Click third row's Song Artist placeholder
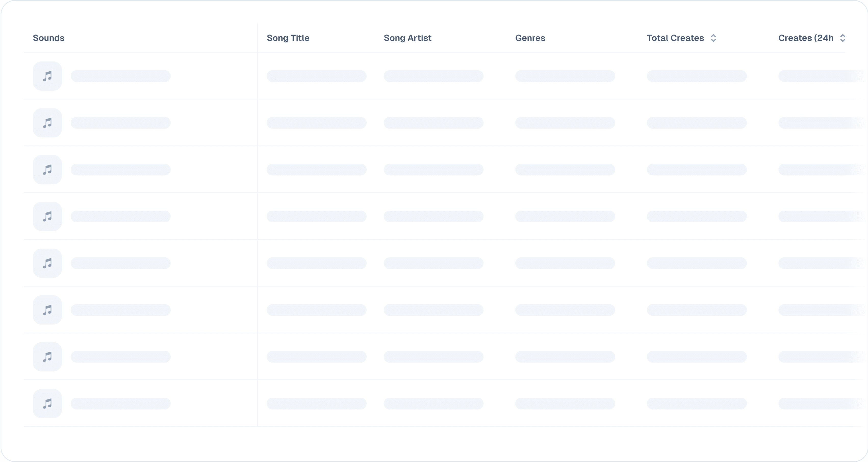868x462 pixels. tap(433, 170)
